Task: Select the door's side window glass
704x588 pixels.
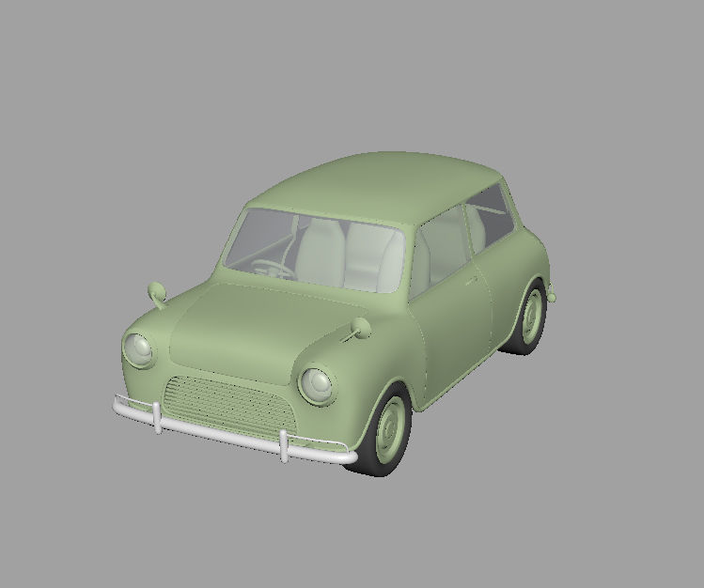Action: coord(439,253)
